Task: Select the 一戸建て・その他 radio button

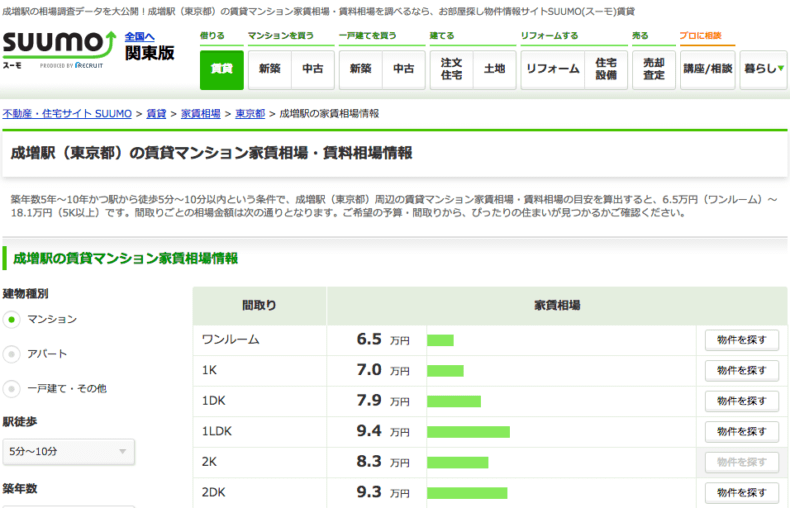Action: tap(12, 389)
